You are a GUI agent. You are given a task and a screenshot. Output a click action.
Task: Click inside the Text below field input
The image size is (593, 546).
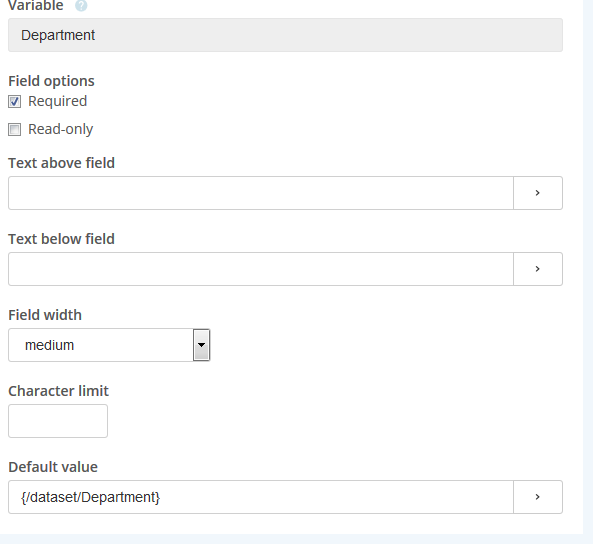(261, 269)
